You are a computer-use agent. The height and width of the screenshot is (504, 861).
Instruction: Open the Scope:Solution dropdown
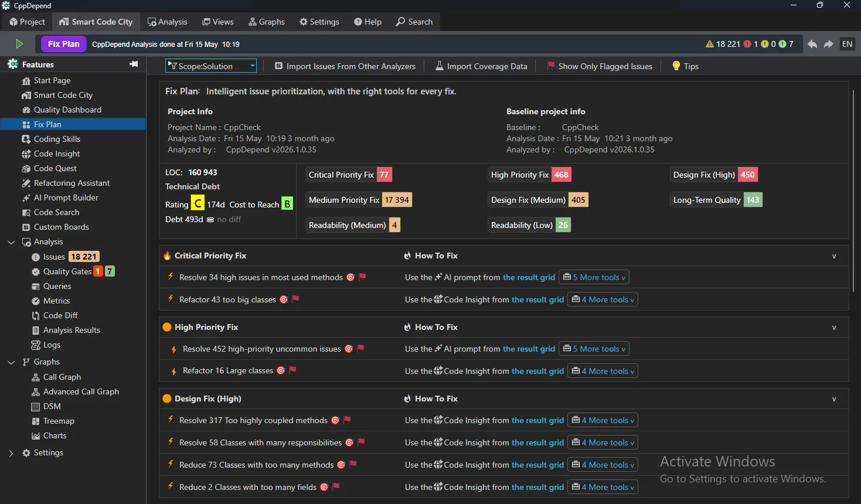click(211, 66)
